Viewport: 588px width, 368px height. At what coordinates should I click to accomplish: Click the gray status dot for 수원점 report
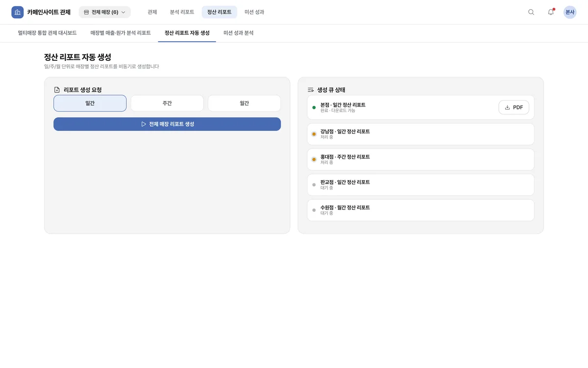click(x=314, y=210)
